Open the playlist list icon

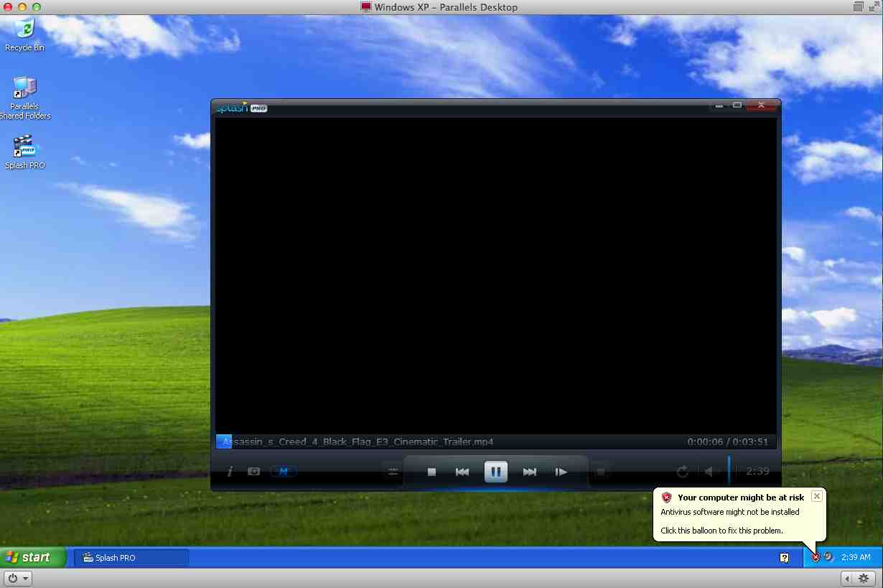[x=600, y=472]
